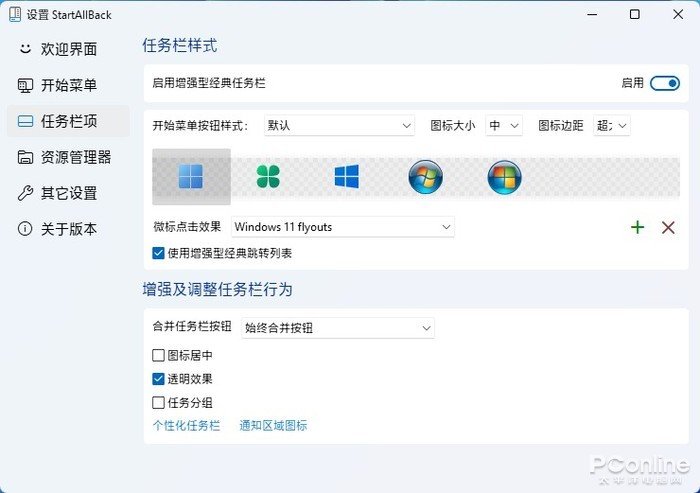Select the Windows 7 orb start icon
The image size is (700, 493).
tap(425, 177)
